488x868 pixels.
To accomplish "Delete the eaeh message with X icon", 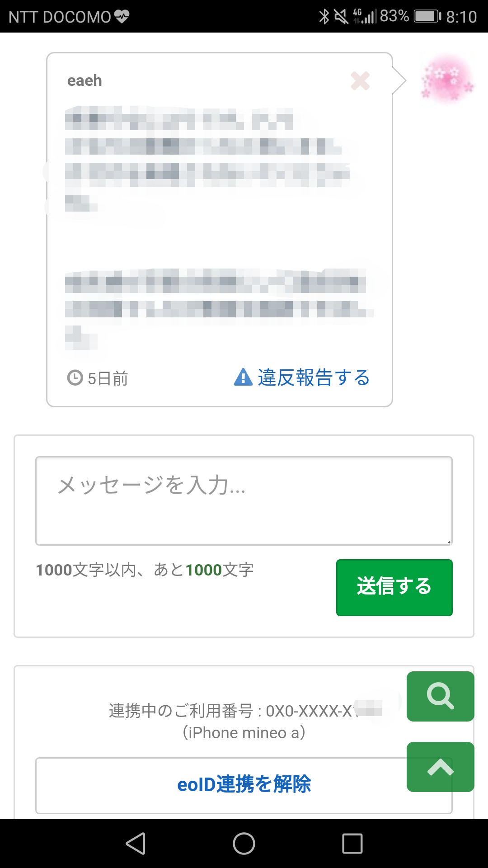I will 360,81.
